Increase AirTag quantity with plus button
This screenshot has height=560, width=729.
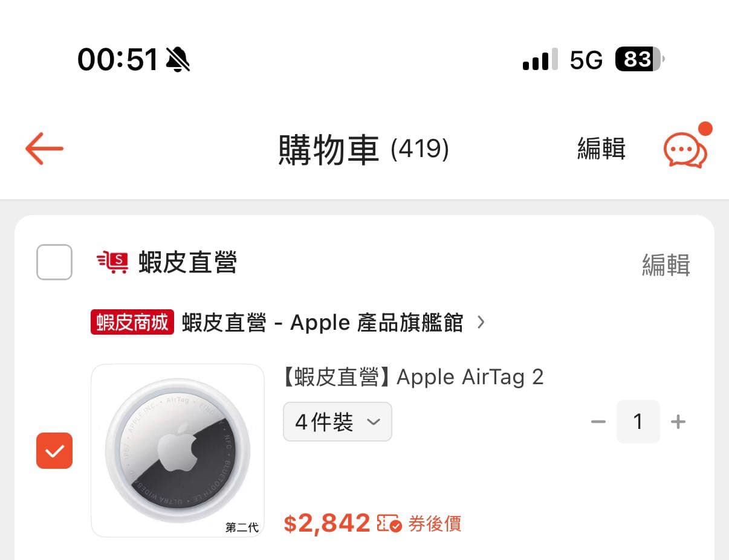678,422
